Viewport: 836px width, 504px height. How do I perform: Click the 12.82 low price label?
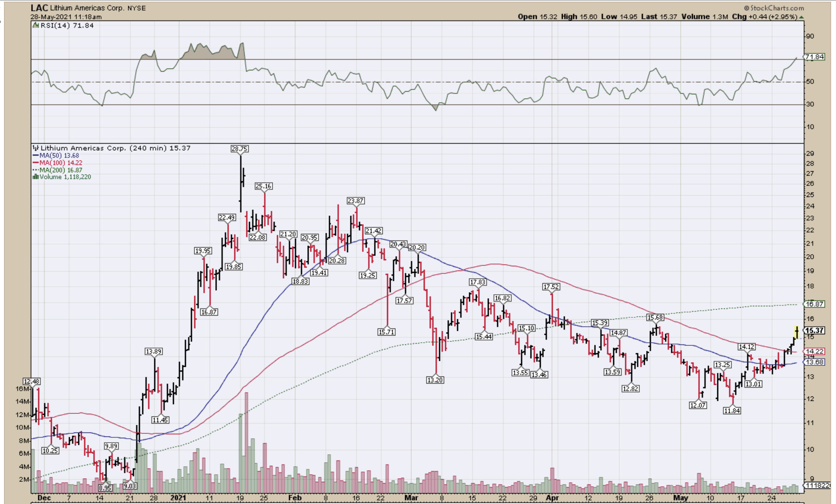coord(631,388)
